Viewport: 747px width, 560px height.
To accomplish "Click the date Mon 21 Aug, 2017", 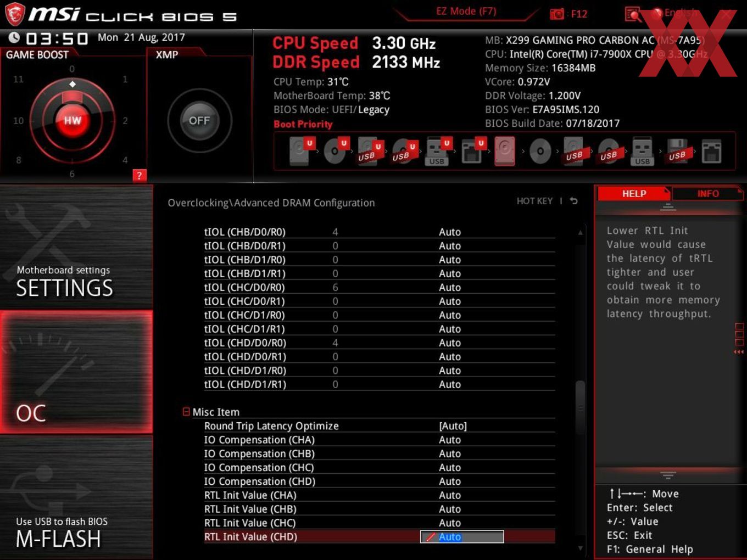I will [x=141, y=37].
